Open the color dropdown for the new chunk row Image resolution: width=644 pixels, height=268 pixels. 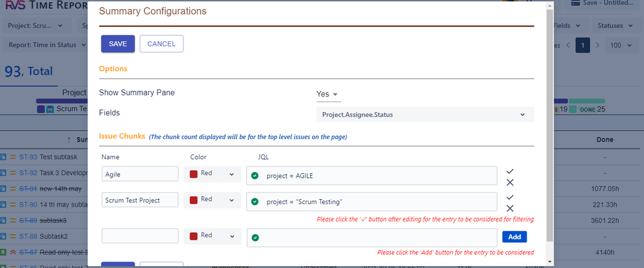point(212,236)
